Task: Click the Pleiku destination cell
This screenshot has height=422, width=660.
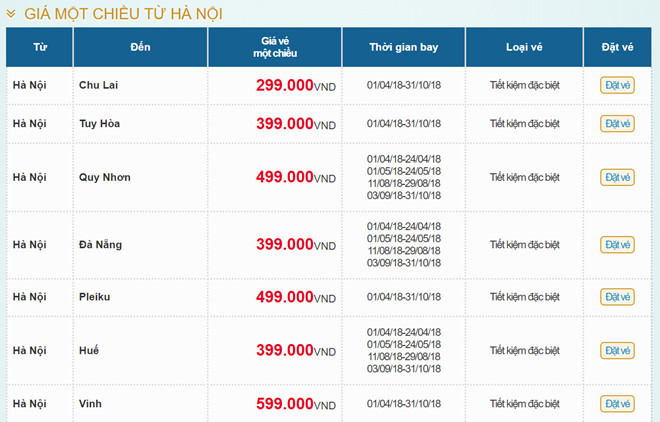Action: click(94, 297)
